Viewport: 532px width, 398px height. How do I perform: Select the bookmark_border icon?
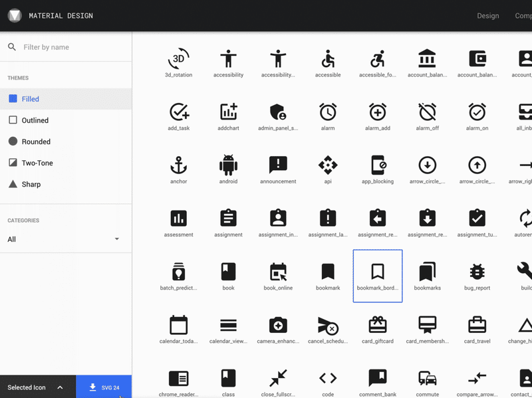click(378, 276)
